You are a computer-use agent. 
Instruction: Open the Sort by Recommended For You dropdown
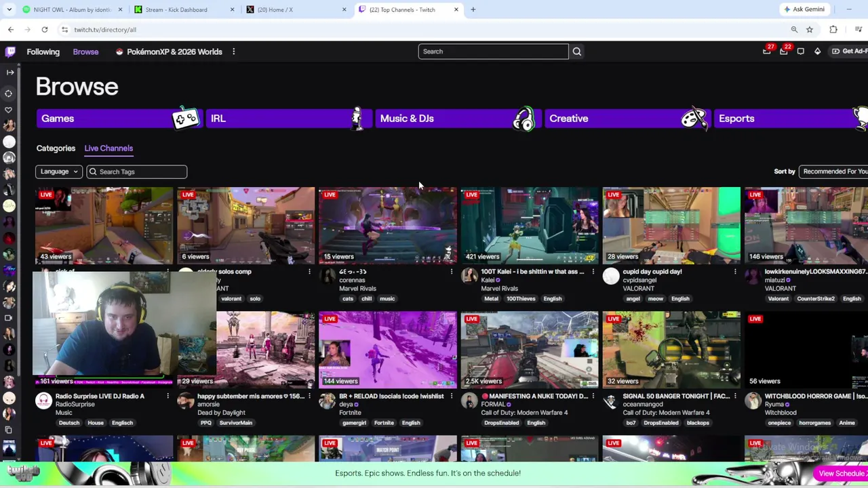pos(833,171)
